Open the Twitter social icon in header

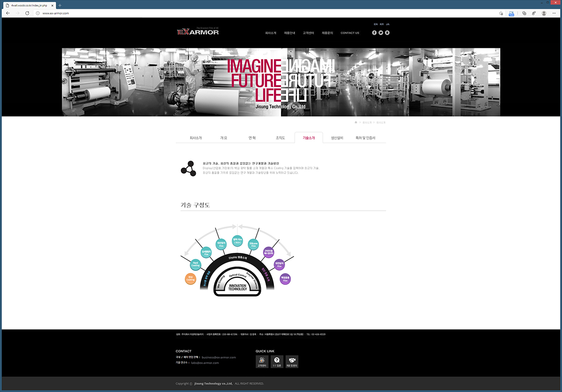pos(381,33)
